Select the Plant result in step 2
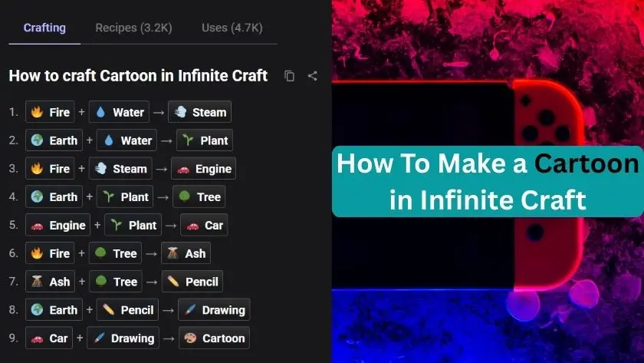This screenshot has width=644, height=363. [205, 140]
